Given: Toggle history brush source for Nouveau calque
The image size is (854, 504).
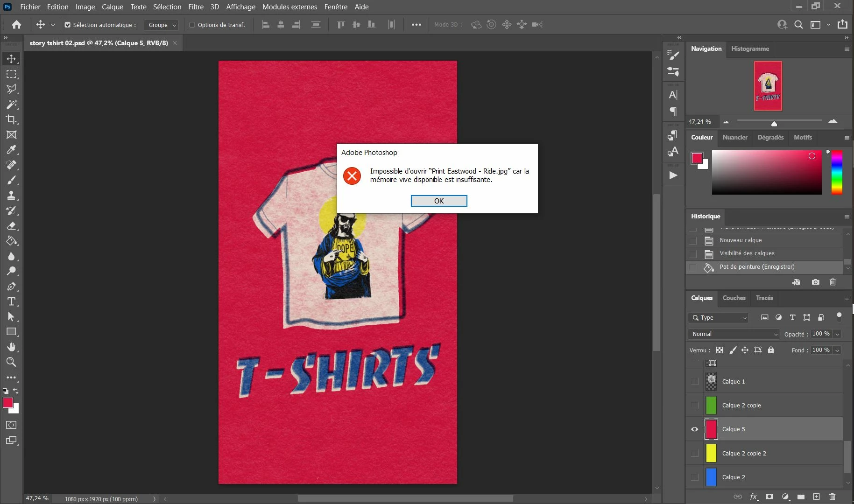Looking at the screenshot, I should [693, 240].
